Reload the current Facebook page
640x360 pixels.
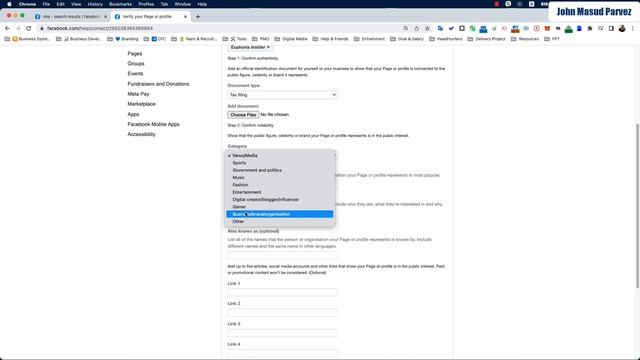coord(29,29)
